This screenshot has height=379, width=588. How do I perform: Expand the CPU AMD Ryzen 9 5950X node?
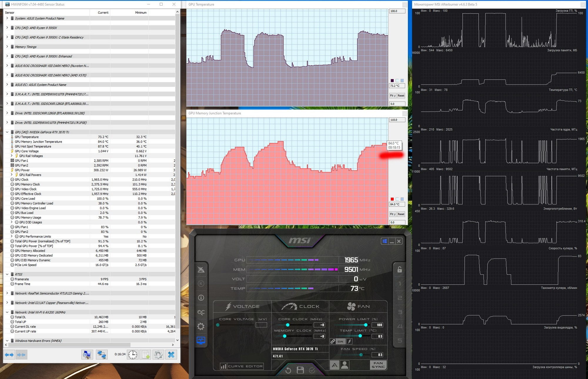[7, 28]
